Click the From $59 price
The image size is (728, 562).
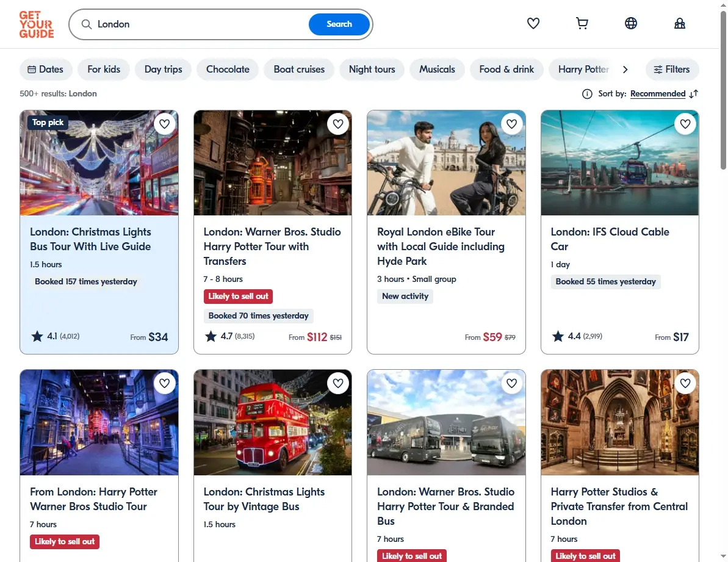pos(490,337)
